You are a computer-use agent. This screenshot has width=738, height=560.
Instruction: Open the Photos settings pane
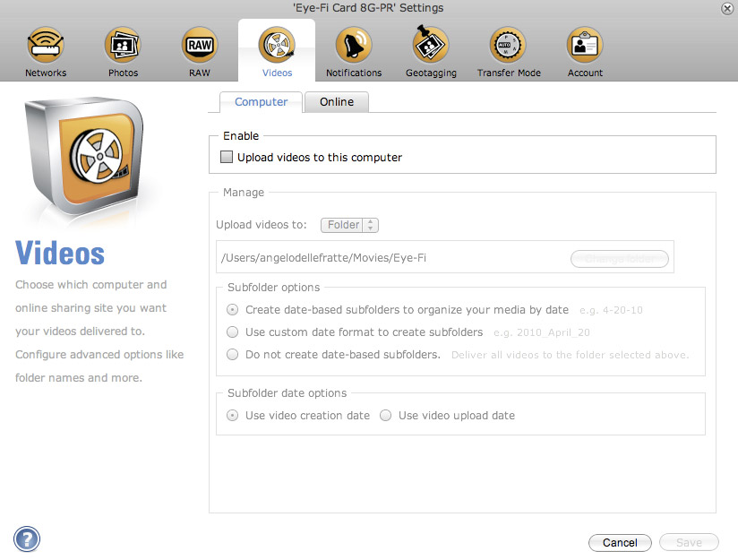pos(123,52)
